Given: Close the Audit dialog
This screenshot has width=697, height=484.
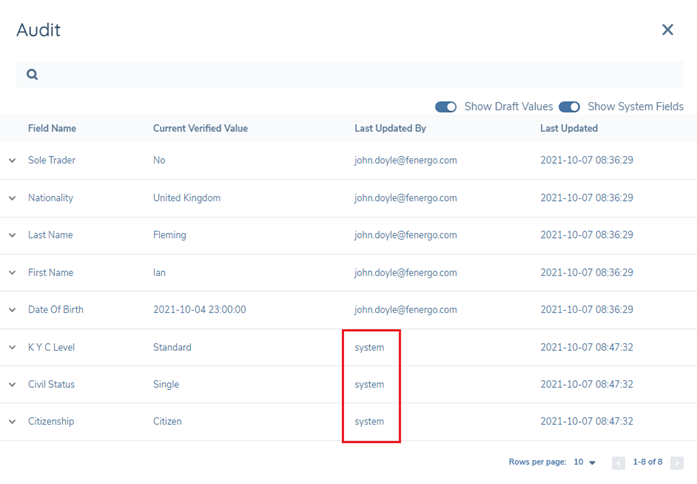Looking at the screenshot, I should [668, 30].
